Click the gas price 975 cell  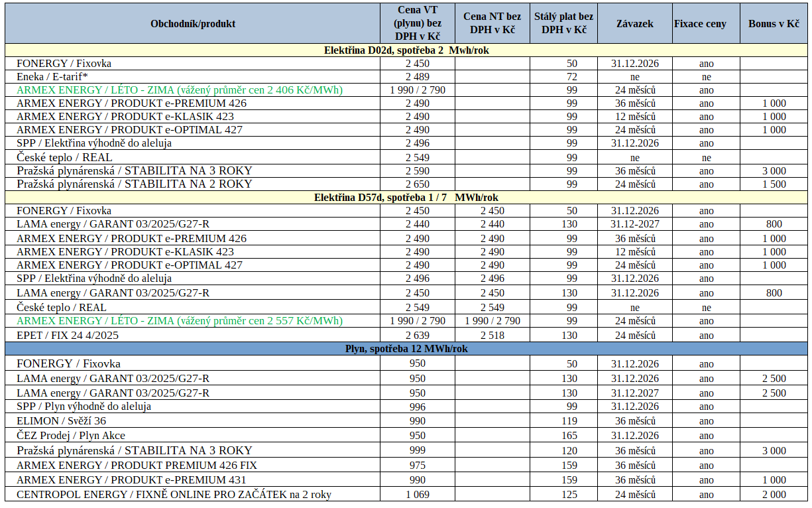[418, 466]
